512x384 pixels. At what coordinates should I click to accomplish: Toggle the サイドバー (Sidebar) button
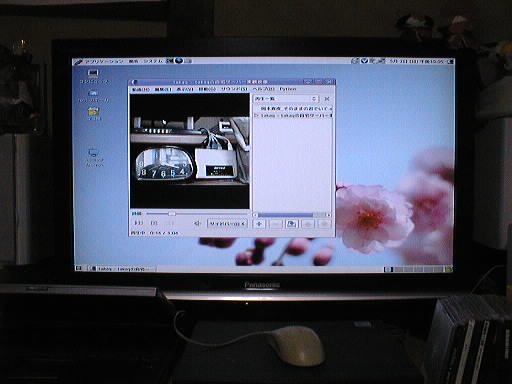coord(227,224)
